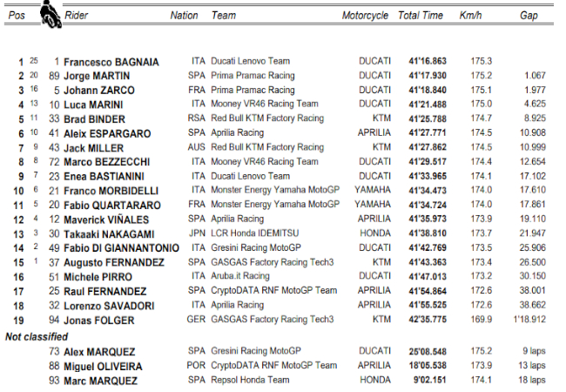The image size is (566, 392).
Task: Select rider Marc MARQUEZ
Action: click(100, 381)
